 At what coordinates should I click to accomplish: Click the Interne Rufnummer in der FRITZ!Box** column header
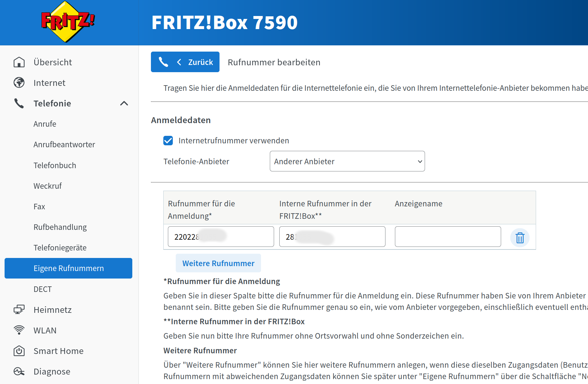point(325,210)
